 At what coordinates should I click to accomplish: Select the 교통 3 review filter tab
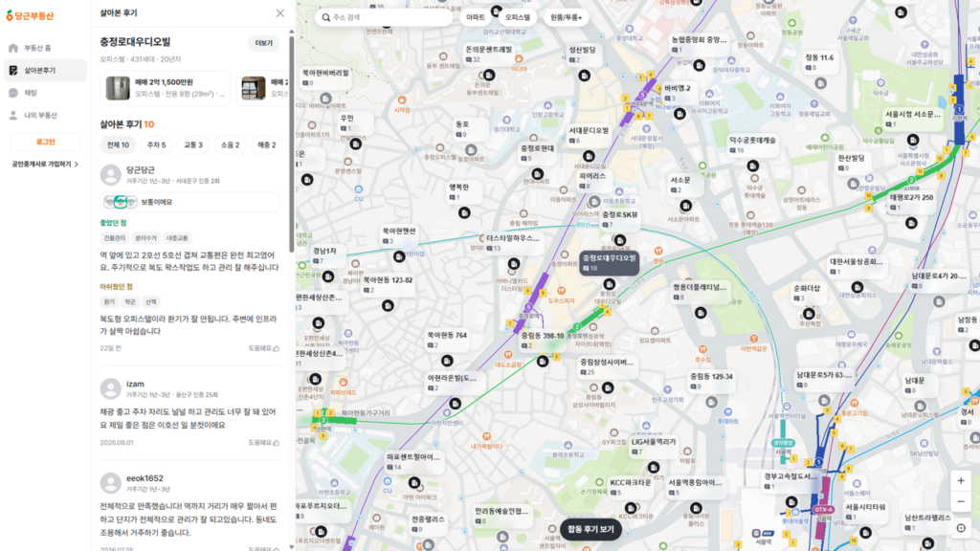pyautogui.click(x=193, y=145)
